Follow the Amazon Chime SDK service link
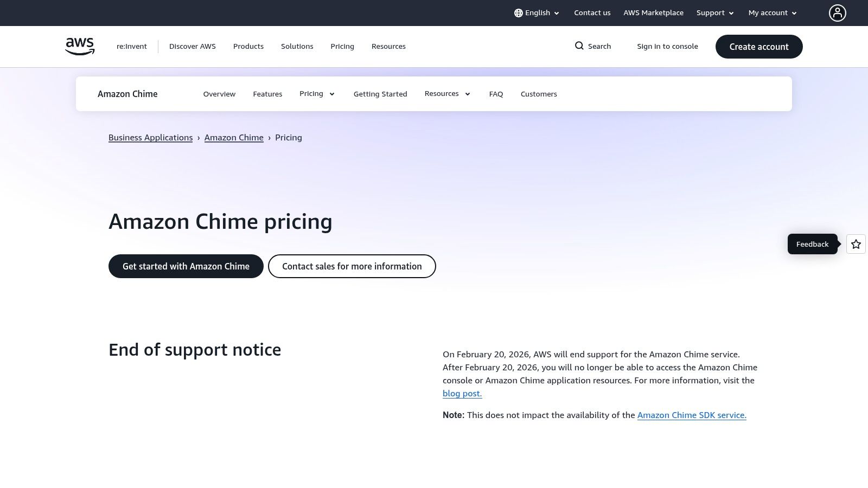 click(x=692, y=415)
